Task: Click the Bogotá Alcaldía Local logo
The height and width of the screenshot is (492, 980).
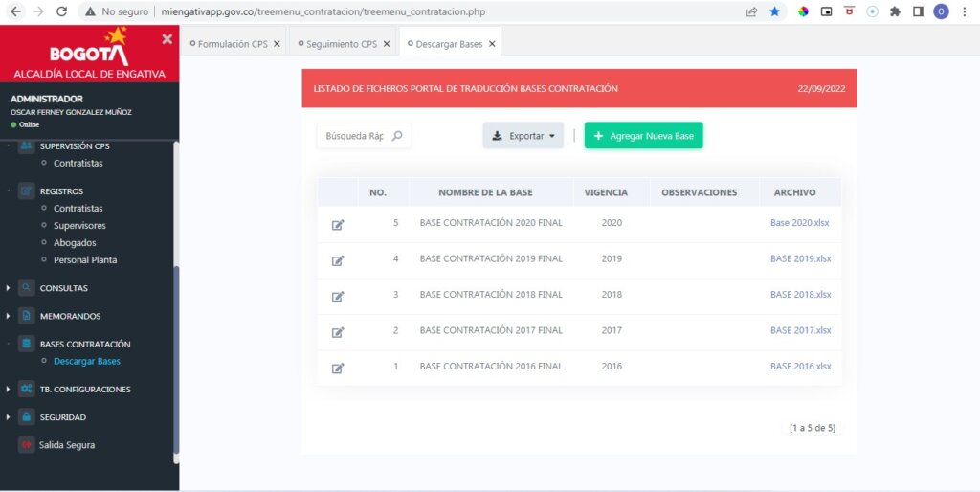Action: 89,55
